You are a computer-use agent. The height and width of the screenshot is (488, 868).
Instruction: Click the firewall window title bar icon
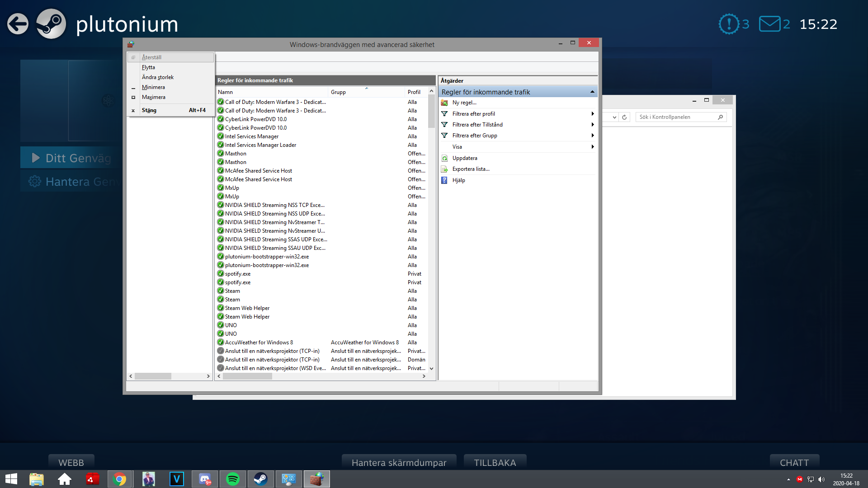(131, 44)
